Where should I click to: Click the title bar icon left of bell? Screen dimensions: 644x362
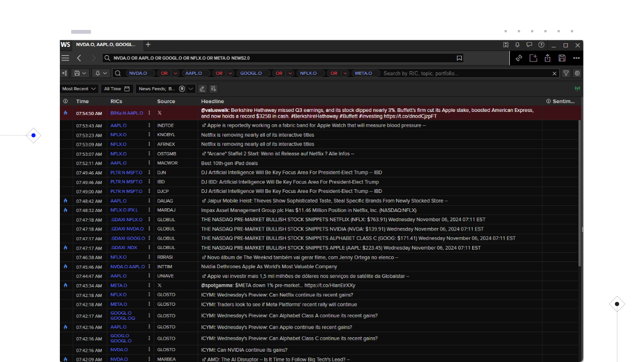pos(506,45)
